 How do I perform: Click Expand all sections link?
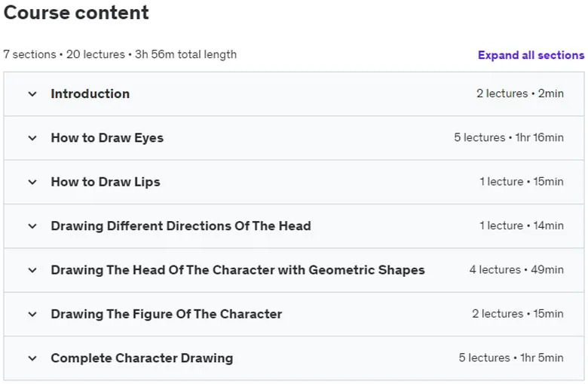(x=531, y=55)
